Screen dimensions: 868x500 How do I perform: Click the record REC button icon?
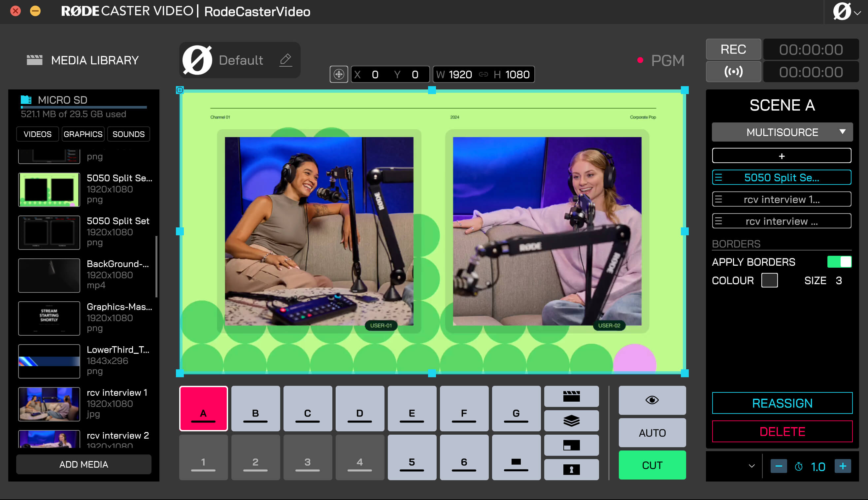tap(733, 50)
